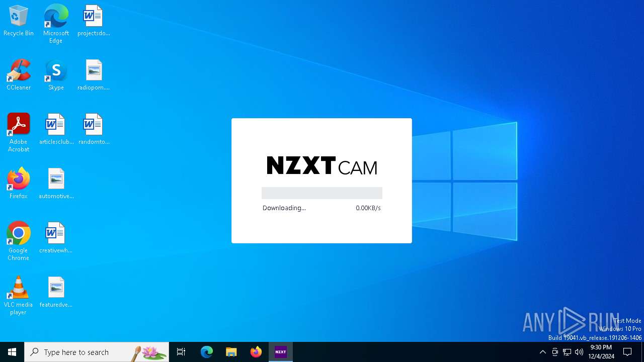Select the Skype desktop shortcut

56,75
